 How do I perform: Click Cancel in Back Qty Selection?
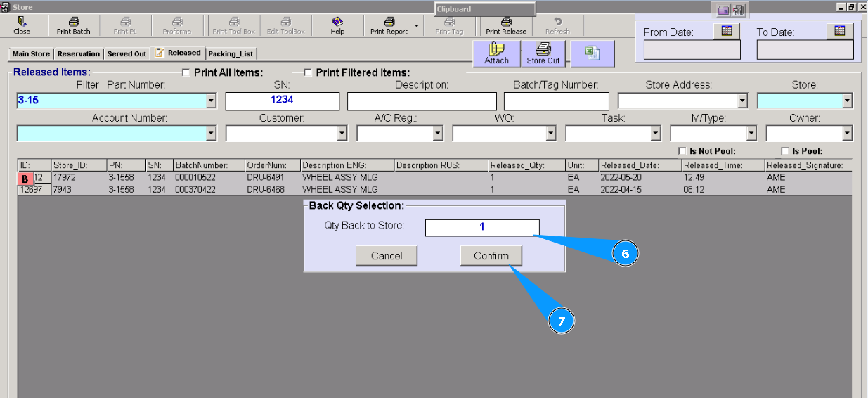(387, 256)
